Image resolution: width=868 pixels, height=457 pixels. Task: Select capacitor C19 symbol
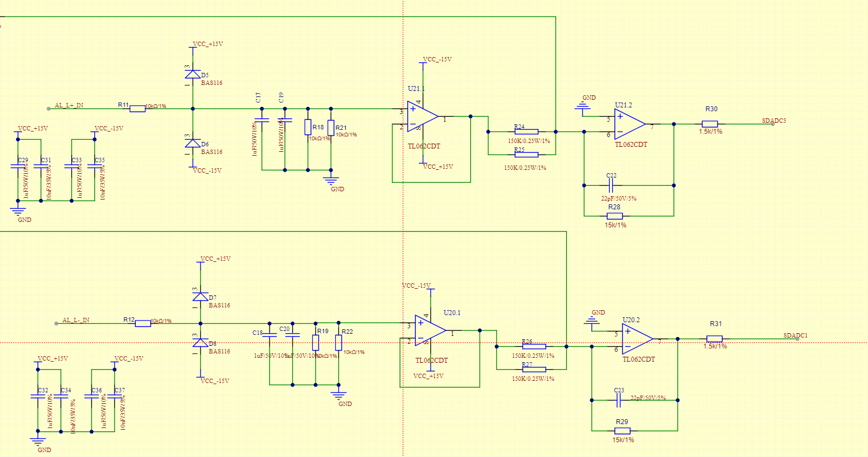[x=285, y=119]
